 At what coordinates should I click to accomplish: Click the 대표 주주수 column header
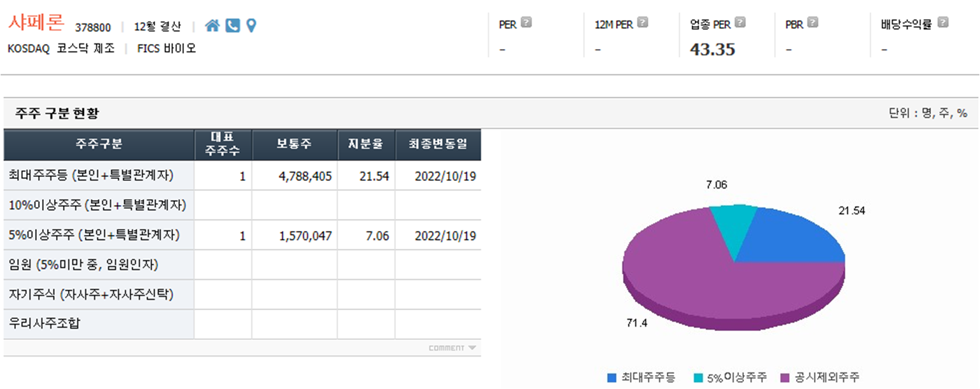point(223,145)
